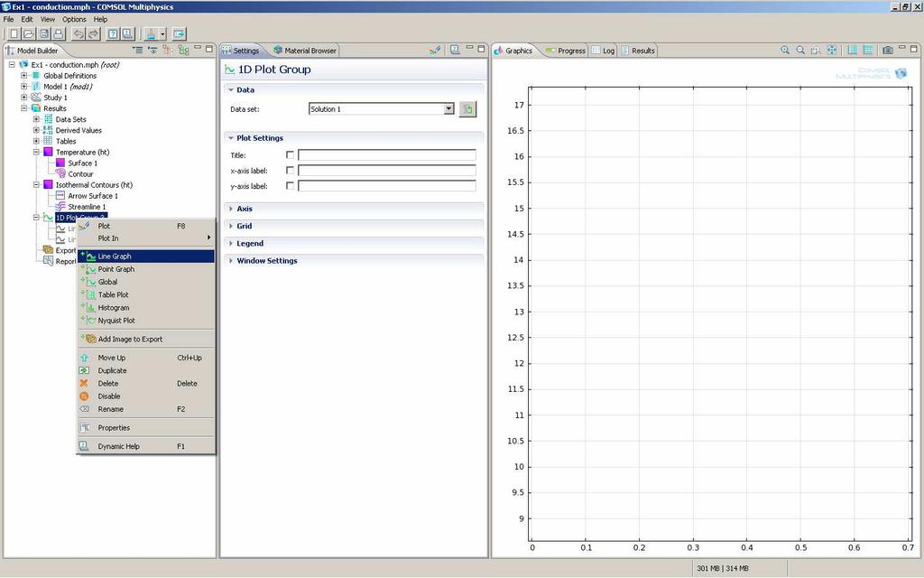Switch to the Material Browser tab
The height and width of the screenshot is (578, 924).
(305, 51)
